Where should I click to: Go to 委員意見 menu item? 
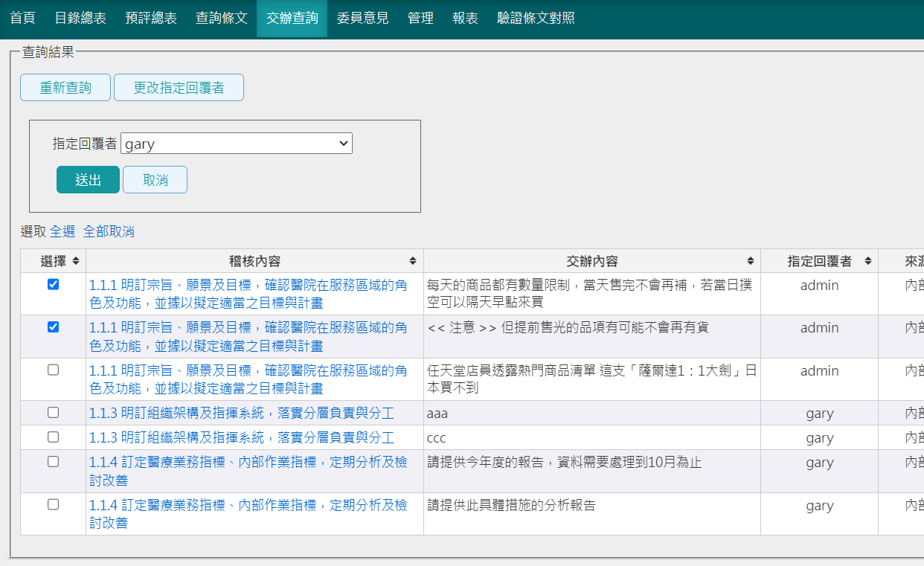[362, 18]
